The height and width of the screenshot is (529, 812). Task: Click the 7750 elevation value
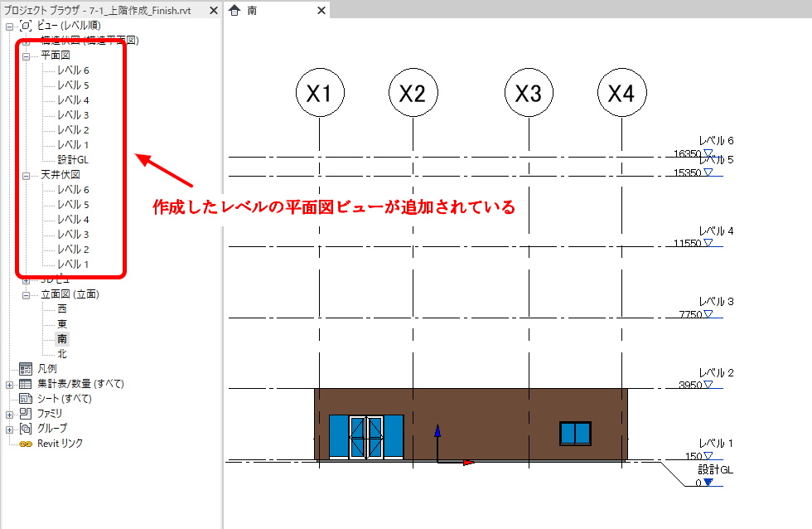tap(690, 314)
